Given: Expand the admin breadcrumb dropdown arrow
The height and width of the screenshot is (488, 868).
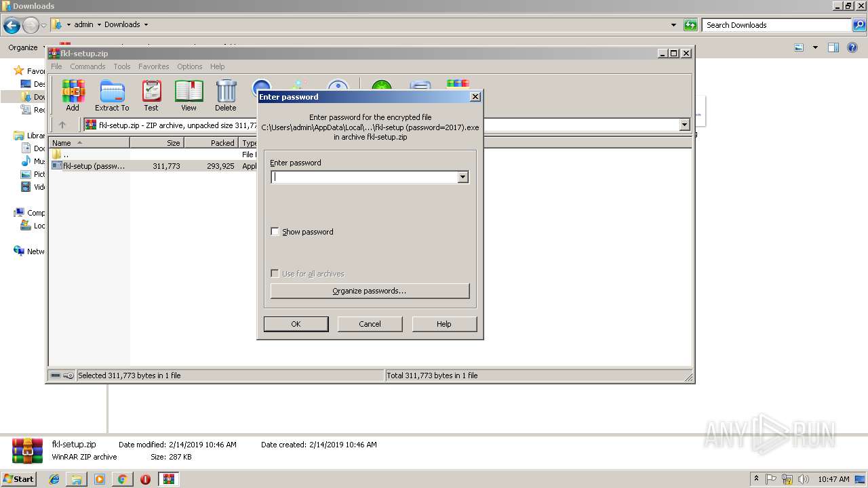Looking at the screenshot, I should 99,25.
